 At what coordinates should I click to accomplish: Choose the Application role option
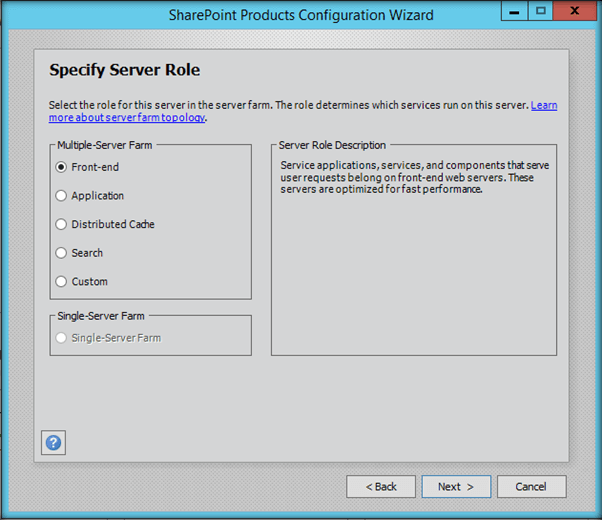coord(62,196)
